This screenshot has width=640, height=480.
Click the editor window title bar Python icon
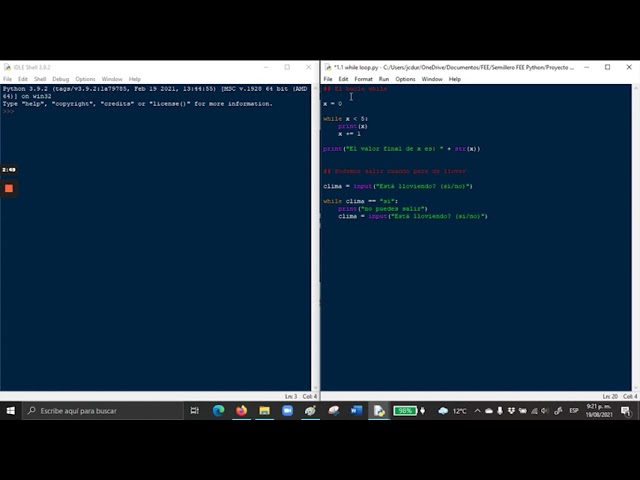[x=327, y=67]
